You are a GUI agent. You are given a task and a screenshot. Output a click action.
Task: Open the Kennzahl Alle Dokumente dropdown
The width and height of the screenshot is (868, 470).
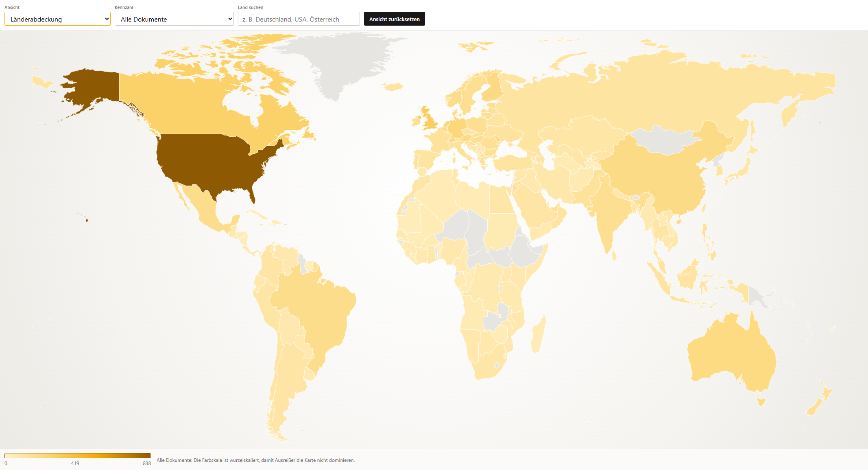pos(174,19)
